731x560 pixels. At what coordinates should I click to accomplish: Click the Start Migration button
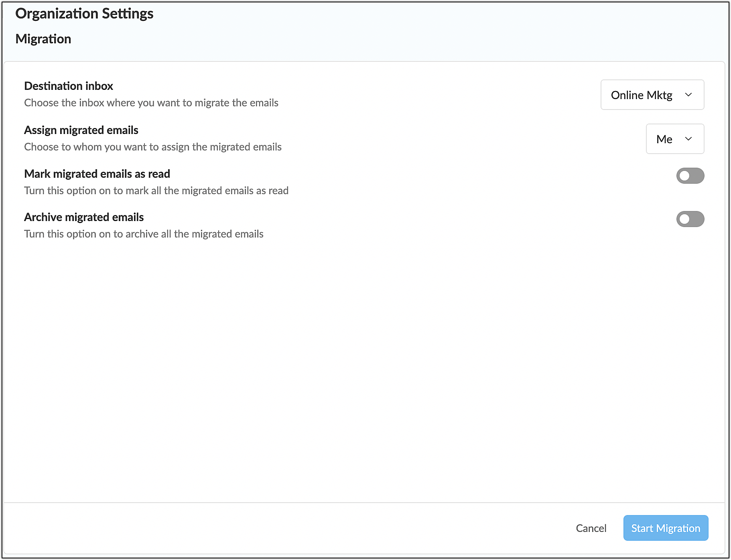(x=666, y=528)
